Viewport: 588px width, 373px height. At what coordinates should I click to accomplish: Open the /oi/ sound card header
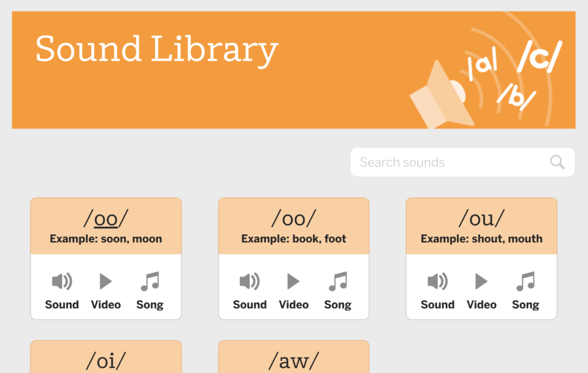click(106, 360)
